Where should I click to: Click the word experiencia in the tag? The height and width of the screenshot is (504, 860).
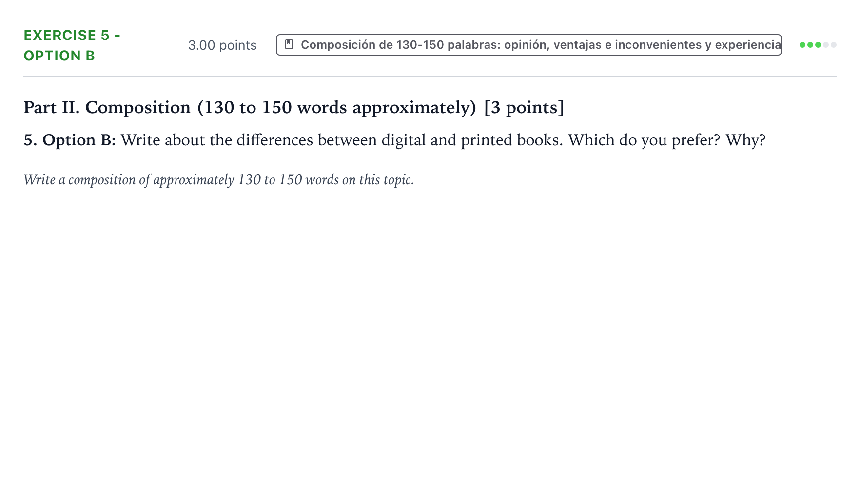tap(748, 45)
